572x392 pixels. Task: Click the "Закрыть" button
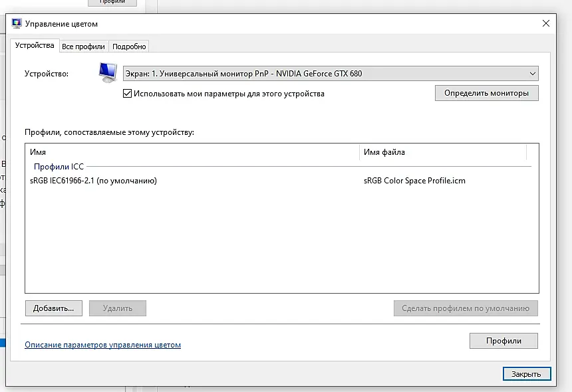point(526,374)
